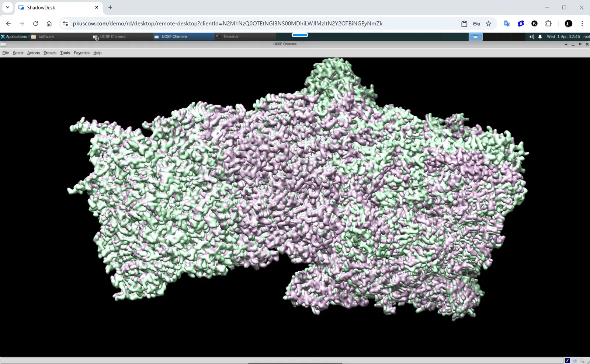
Task: Open the Presets menu
Action: click(50, 53)
